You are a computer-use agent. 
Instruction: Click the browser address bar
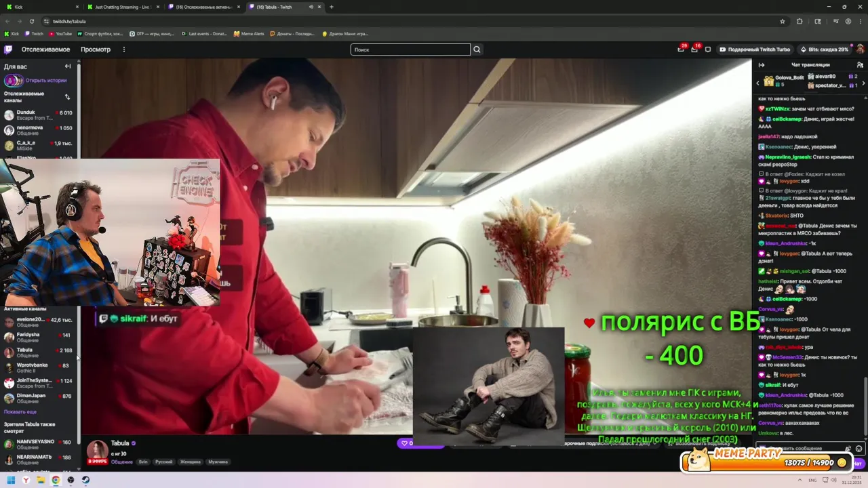pyautogui.click(x=414, y=21)
